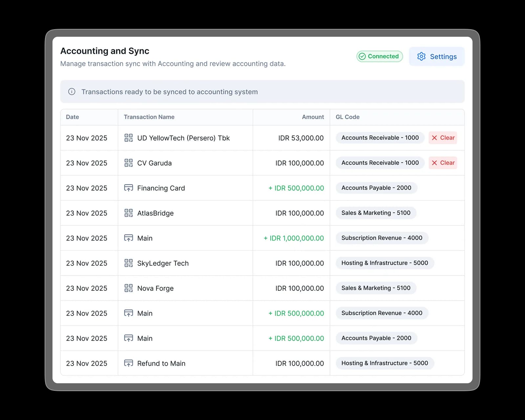Sort by the Amount column header
525x420 pixels.
click(312, 117)
